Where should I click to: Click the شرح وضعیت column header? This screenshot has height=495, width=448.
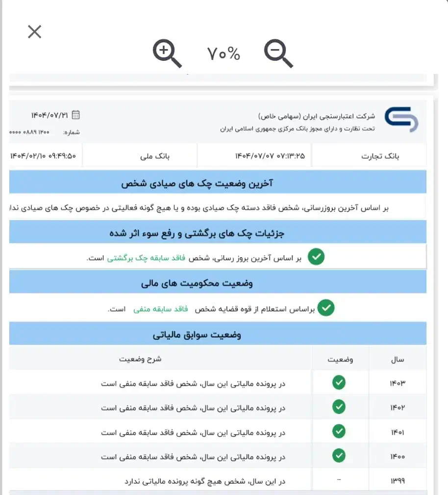point(140,359)
